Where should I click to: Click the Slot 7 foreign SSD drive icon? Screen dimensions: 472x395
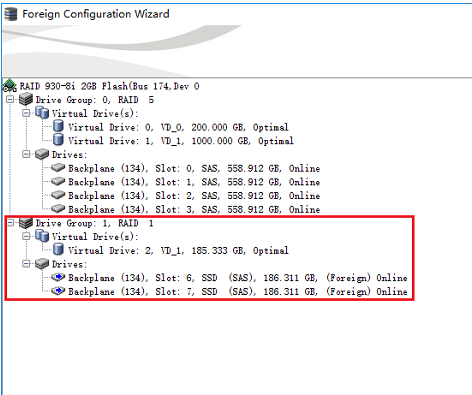(58, 291)
